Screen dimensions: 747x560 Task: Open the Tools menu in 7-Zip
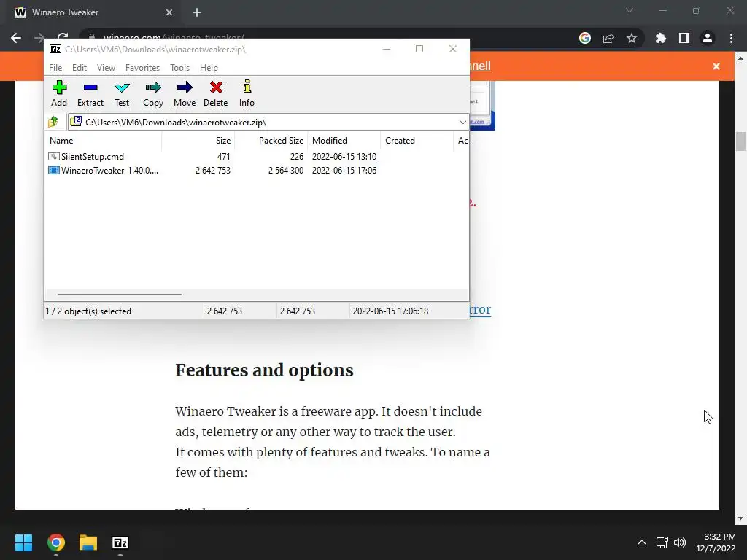tap(179, 68)
